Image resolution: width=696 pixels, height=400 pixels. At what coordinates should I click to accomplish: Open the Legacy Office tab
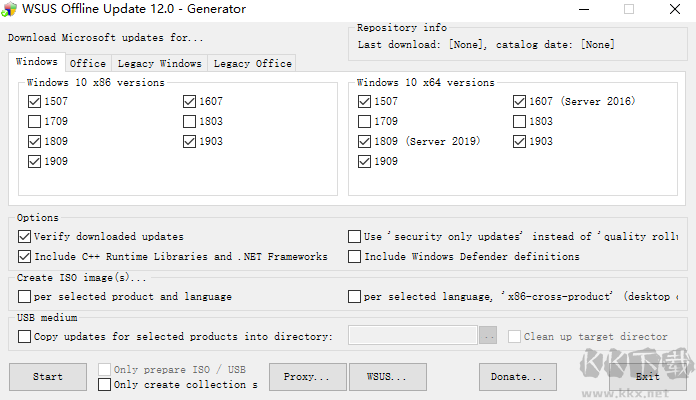252,63
